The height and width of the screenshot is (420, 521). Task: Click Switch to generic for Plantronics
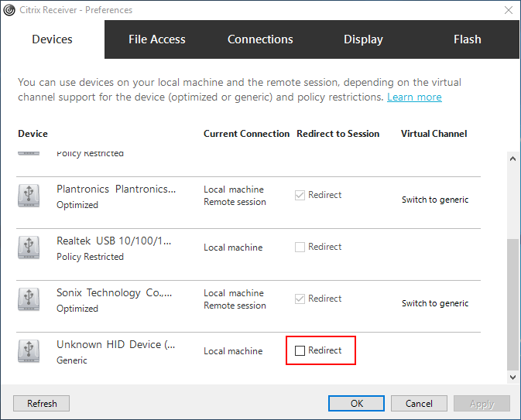pyautogui.click(x=435, y=200)
